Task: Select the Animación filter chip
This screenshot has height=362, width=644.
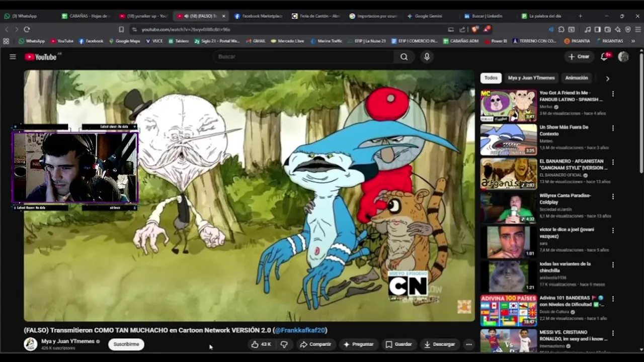Action: point(577,78)
